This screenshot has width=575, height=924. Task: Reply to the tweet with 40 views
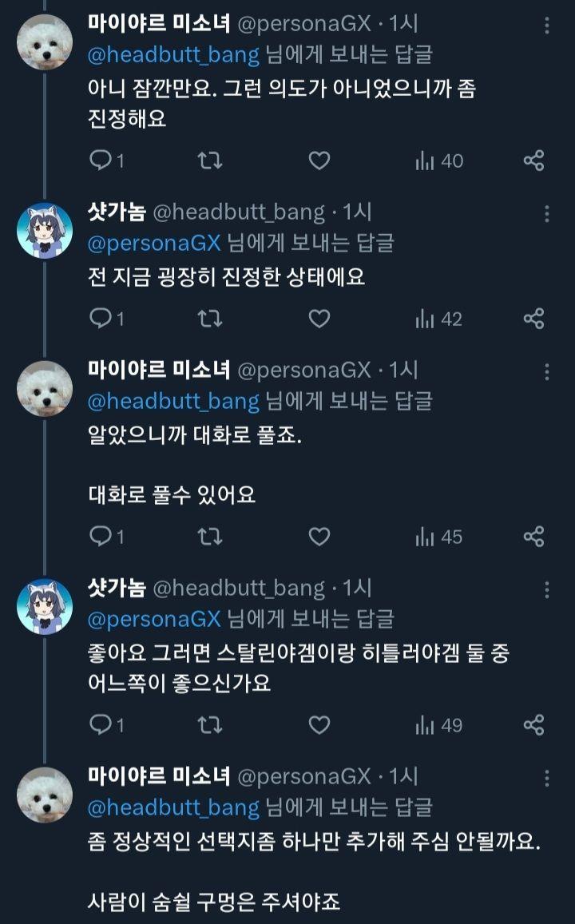click(x=101, y=161)
